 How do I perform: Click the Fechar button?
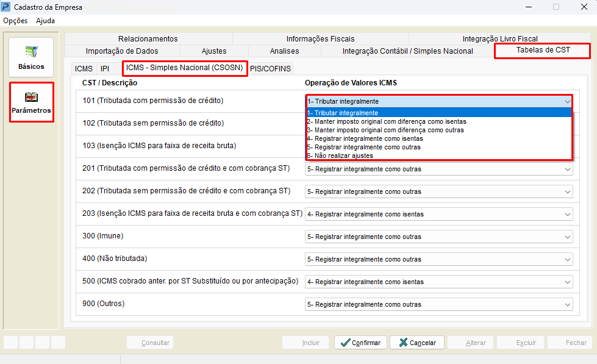(x=570, y=343)
